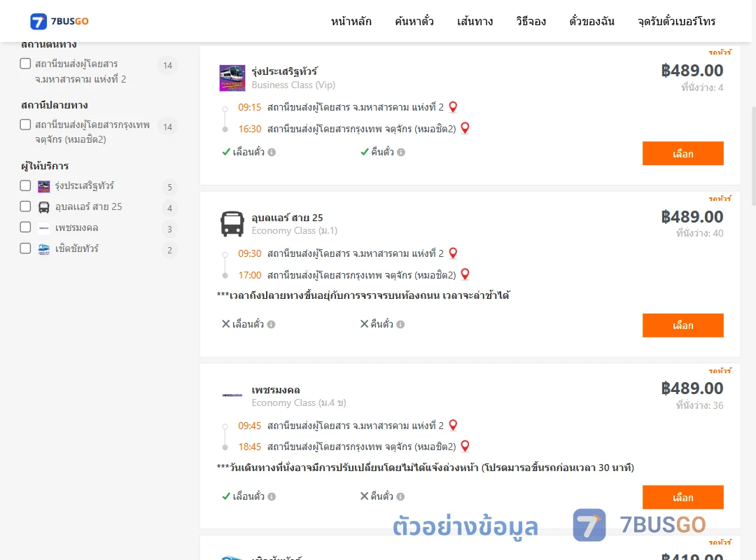Screen dimensions: 756x560
Task: Open คืนตั๋ว info icon on the เพชรมงคล card
Action: (400, 496)
